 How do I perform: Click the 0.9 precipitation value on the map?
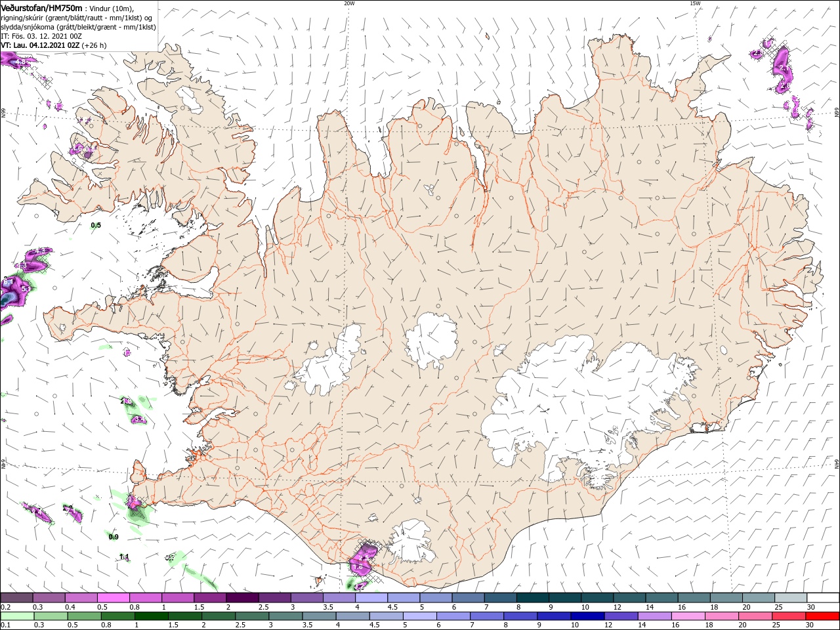click(x=114, y=537)
